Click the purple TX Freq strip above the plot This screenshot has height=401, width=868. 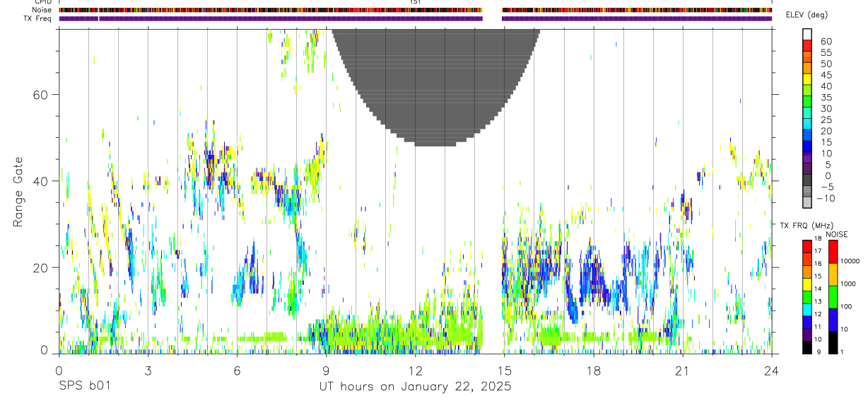(416, 18)
